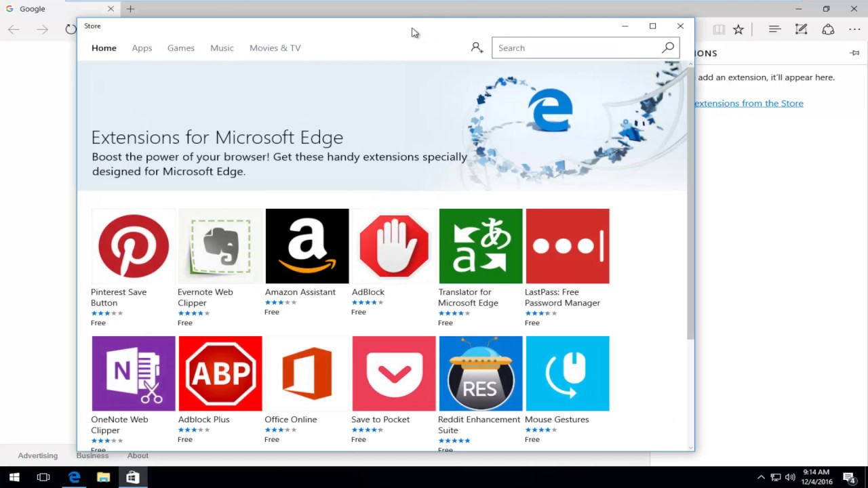Image resolution: width=868 pixels, height=488 pixels.
Task: Open a new Edge tab
Action: tap(130, 9)
